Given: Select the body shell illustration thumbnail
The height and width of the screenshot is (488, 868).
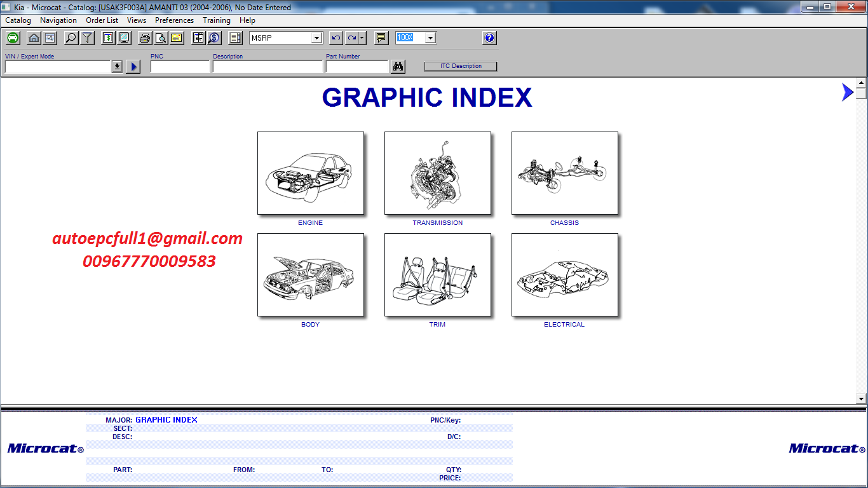Looking at the screenshot, I should point(311,275).
